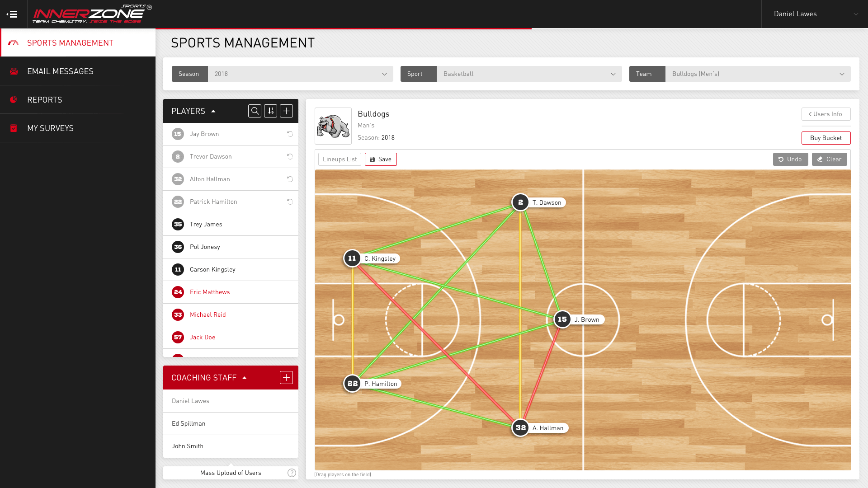Open the Sport Basketball dropdown
This screenshot has height=488, width=868.
pyautogui.click(x=529, y=74)
